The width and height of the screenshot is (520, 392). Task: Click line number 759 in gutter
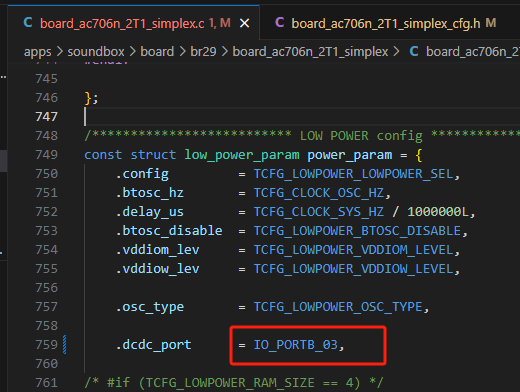(x=46, y=345)
